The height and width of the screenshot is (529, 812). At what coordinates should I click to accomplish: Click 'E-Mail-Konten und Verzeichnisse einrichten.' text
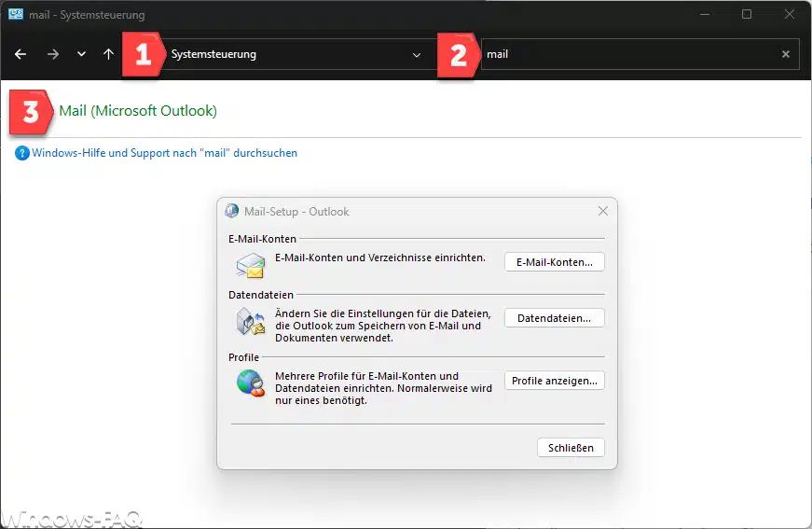380,258
